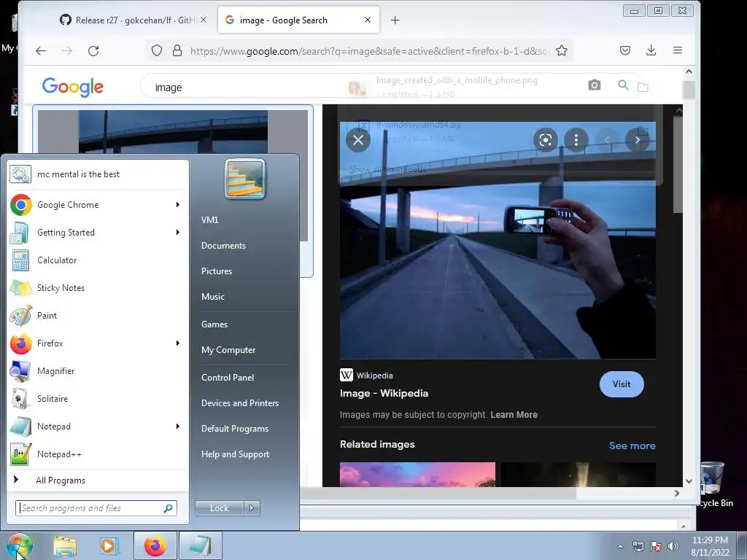Open My Computer from Start menu
Viewport: 747px width, 560px height.
coord(228,350)
